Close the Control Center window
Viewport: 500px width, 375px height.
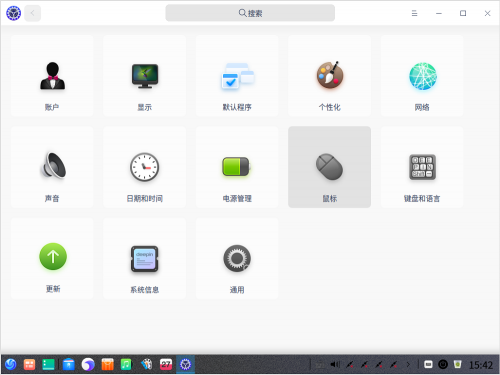487,13
